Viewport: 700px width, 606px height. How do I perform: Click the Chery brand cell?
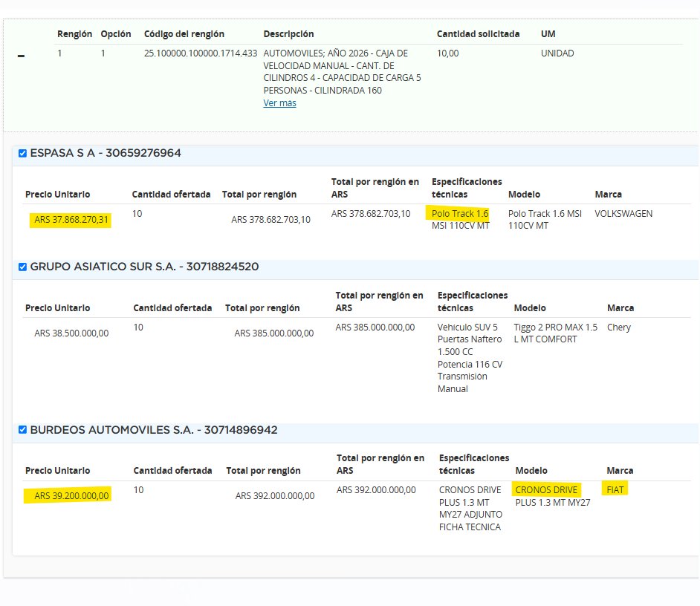pyautogui.click(x=619, y=328)
